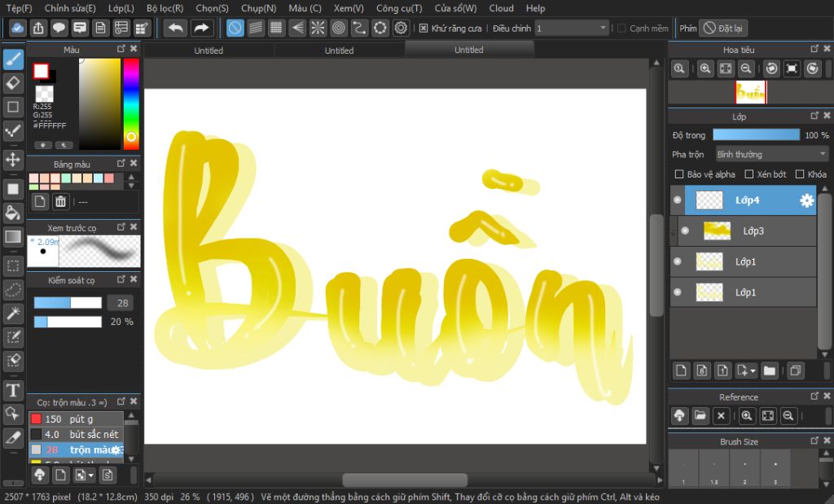Select the Eraser tool

coord(13,83)
